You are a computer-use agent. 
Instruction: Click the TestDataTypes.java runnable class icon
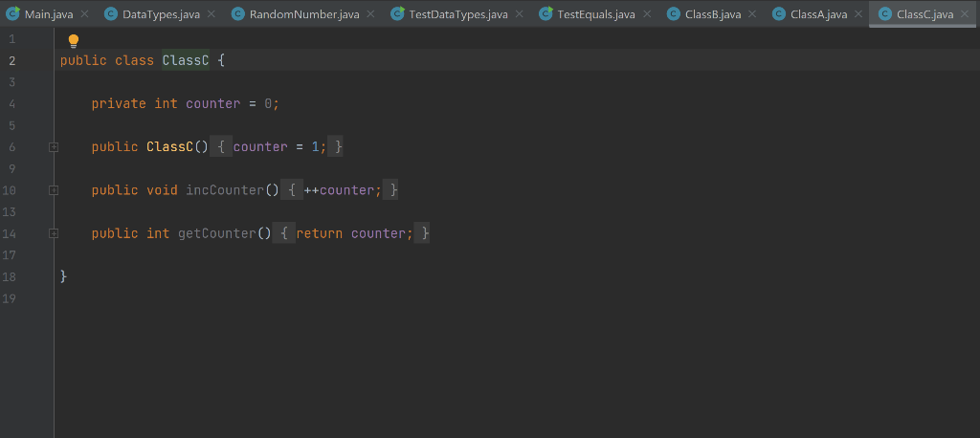coord(397,13)
